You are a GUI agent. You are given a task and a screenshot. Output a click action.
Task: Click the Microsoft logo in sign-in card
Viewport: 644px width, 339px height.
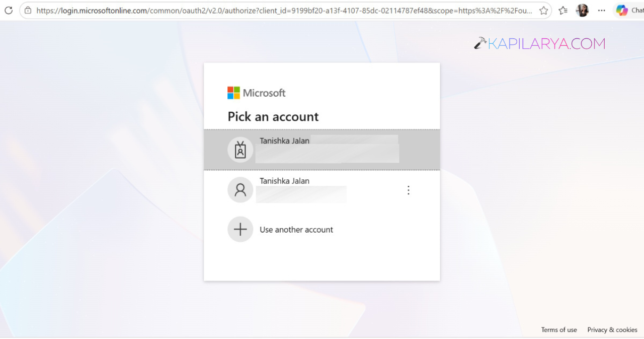[257, 93]
